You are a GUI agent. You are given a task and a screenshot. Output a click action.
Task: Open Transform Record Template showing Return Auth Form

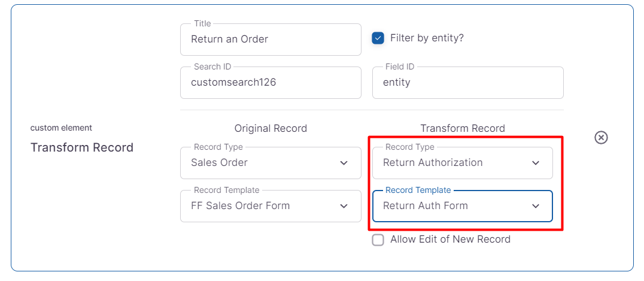pyautogui.click(x=455, y=206)
